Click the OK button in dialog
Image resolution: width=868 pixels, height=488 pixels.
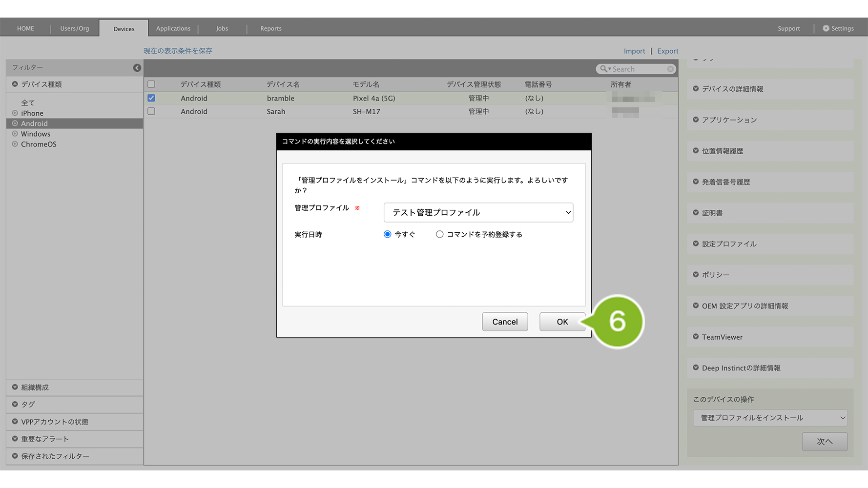[x=562, y=322]
